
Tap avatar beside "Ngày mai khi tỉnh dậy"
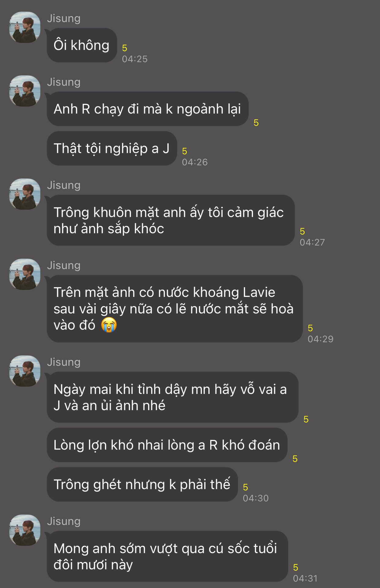coord(25,371)
